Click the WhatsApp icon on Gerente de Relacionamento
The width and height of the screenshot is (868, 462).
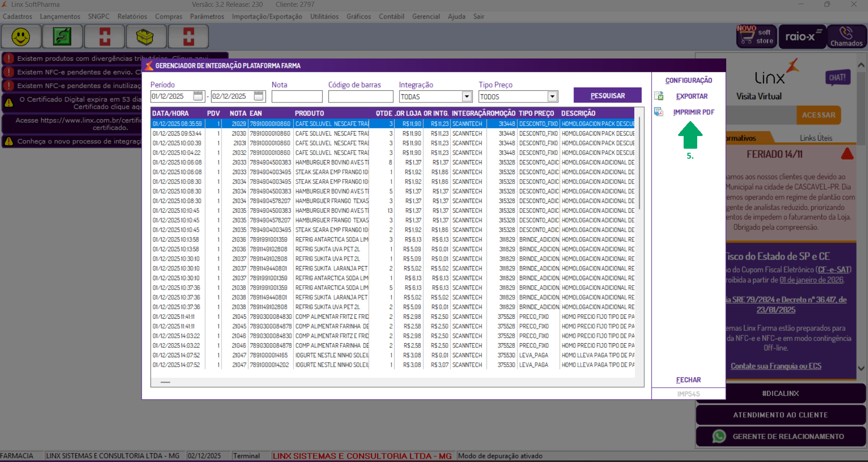(x=719, y=436)
